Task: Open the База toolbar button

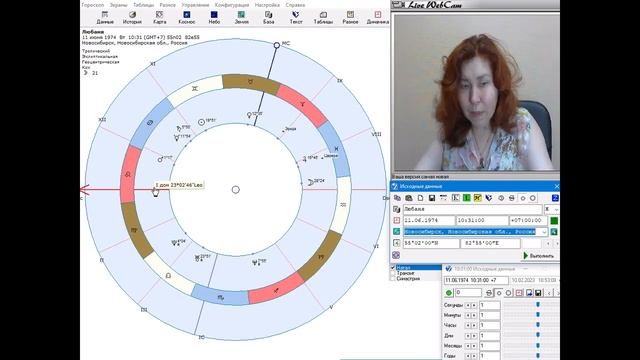Action: tap(268, 18)
